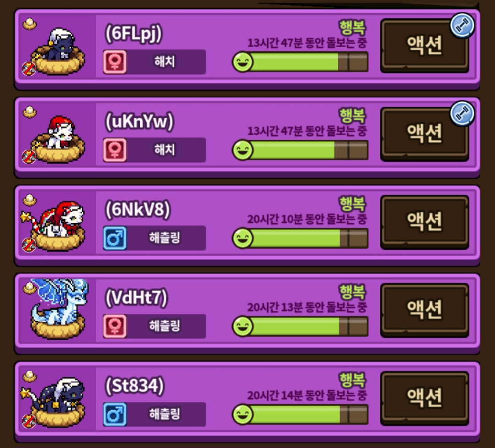This screenshot has height=448, width=495.
Task: Tap the blue dumbbell badge on 6FLpj
Action: point(462,26)
